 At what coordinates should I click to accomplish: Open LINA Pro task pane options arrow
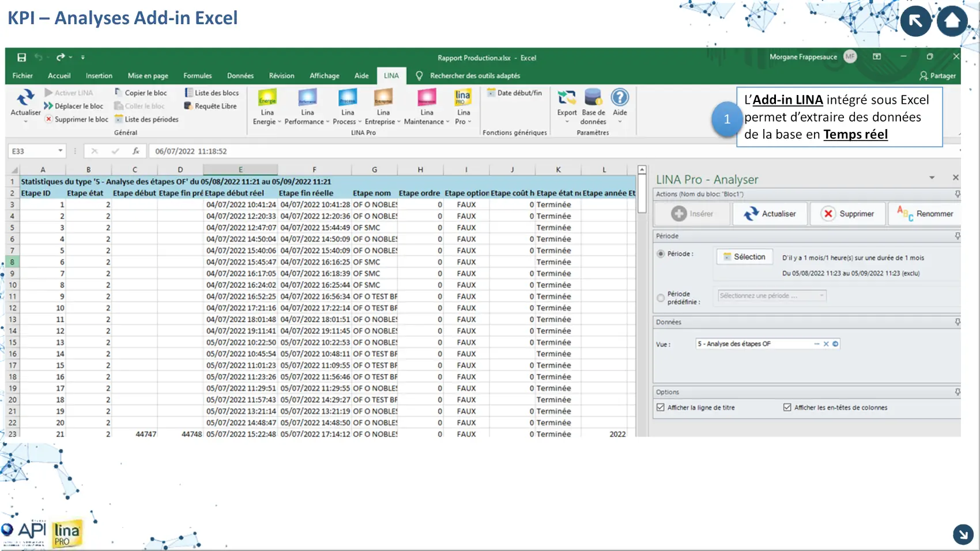tap(932, 178)
